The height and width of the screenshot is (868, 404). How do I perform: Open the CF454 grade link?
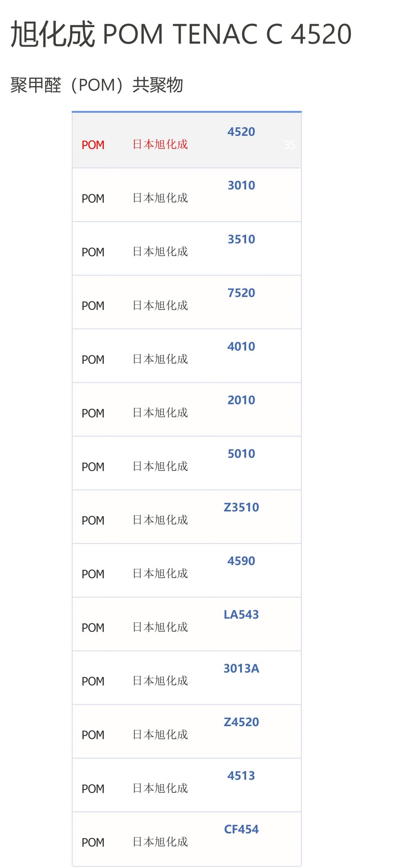241,829
